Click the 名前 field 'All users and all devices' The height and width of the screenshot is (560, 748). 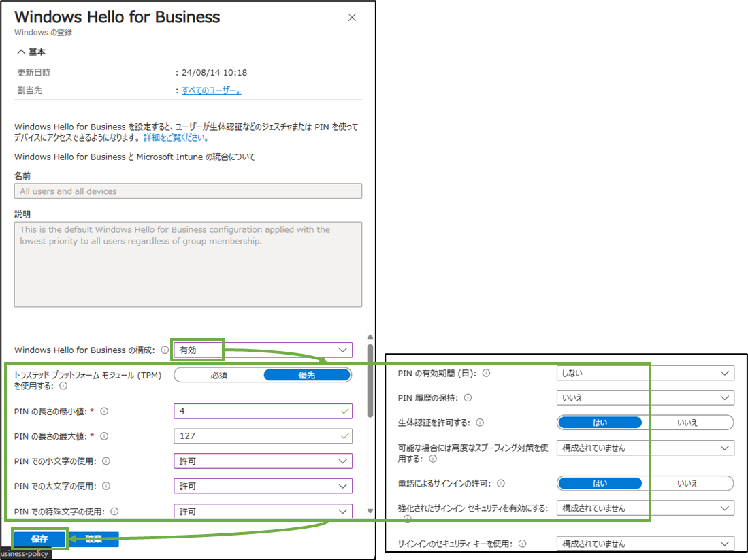[x=188, y=191]
